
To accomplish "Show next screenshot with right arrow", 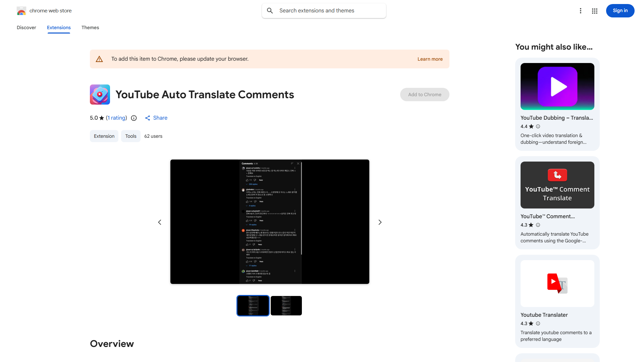I will [380, 222].
